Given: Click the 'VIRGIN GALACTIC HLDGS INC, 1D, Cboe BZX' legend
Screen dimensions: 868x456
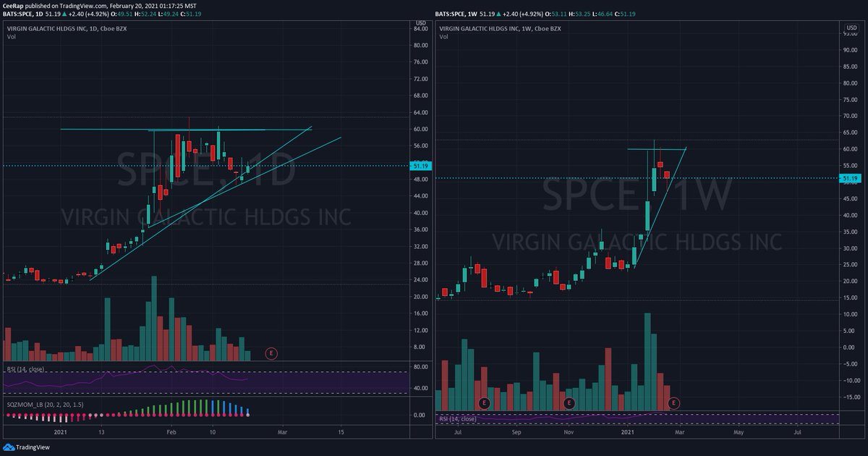Looking at the screenshot, I should click(x=67, y=30).
